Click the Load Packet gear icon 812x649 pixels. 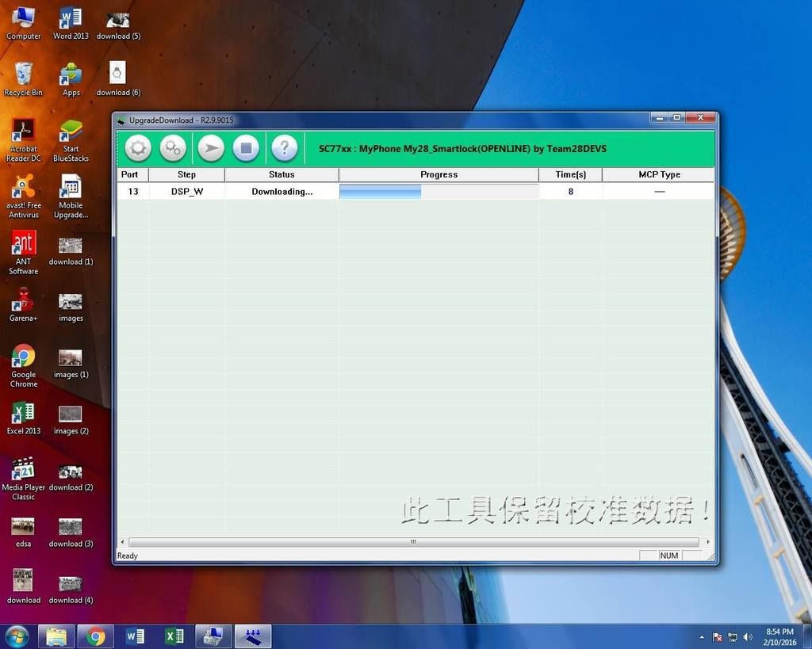[x=138, y=148]
